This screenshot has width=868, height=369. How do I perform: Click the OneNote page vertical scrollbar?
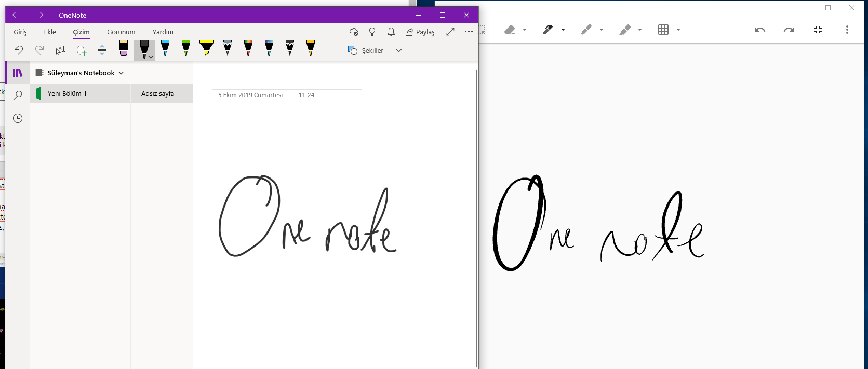(477, 218)
